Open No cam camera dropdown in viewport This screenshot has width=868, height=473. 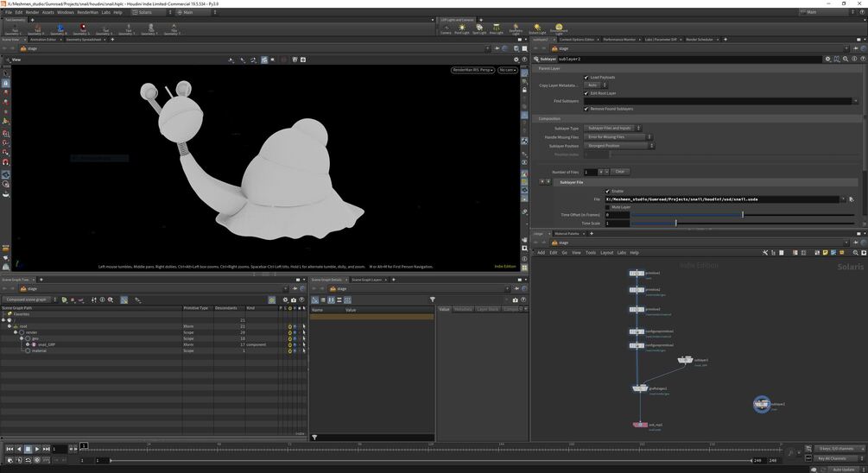coord(508,70)
